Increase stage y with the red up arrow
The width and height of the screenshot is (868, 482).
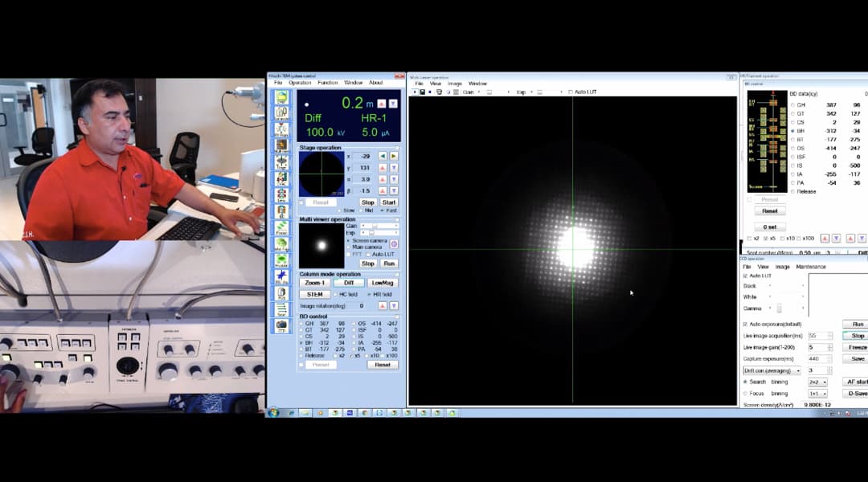tap(383, 168)
